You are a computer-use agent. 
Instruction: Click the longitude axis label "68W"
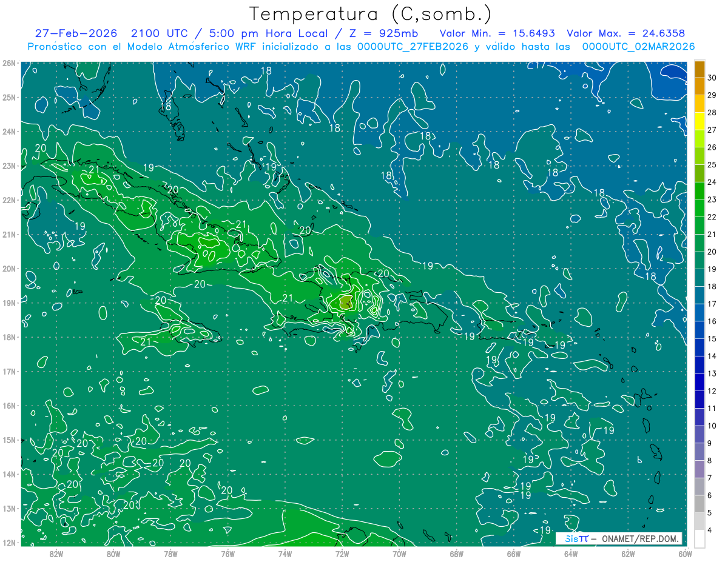pos(456,553)
